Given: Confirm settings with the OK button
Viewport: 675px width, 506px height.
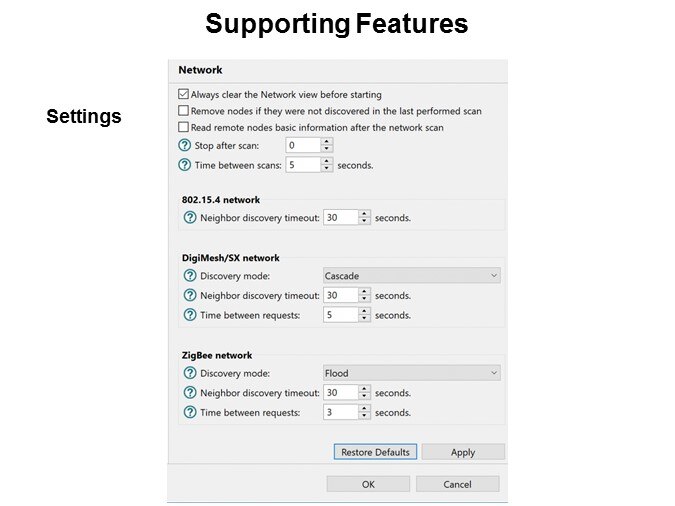Looking at the screenshot, I should pos(368,484).
